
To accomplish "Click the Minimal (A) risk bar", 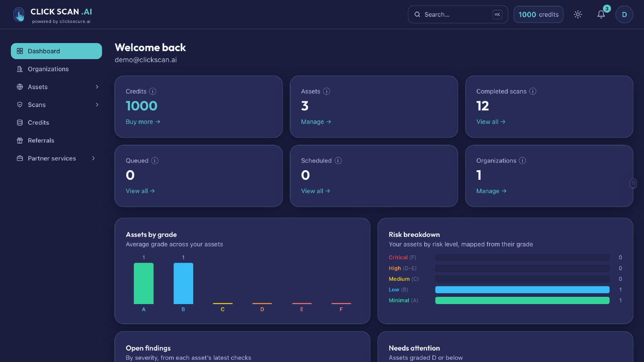I will (522, 300).
